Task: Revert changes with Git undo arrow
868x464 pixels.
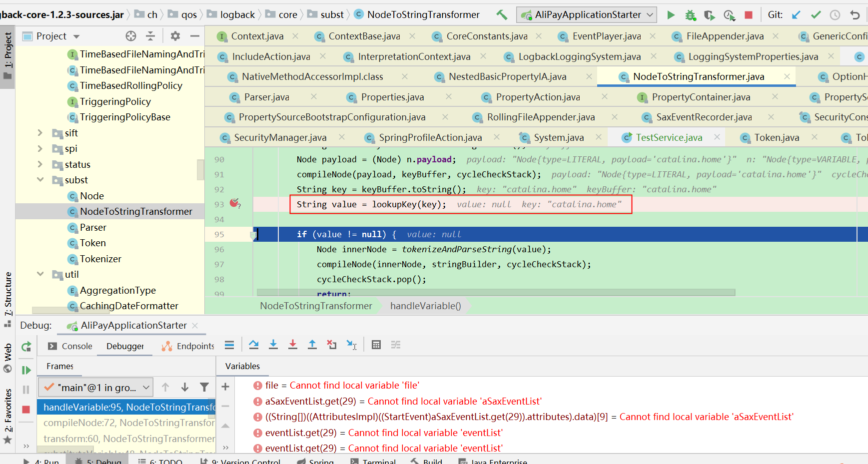Action: (855, 15)
